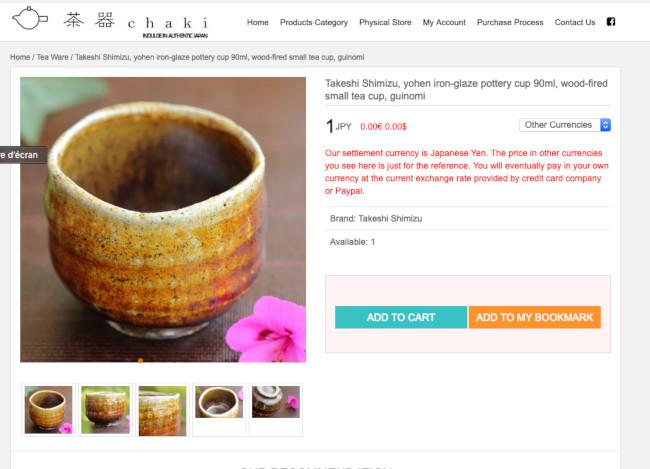Click ADD TO MY BOOKMARK button
This screenshot has height=469, width=650.
tap(535, 317)
